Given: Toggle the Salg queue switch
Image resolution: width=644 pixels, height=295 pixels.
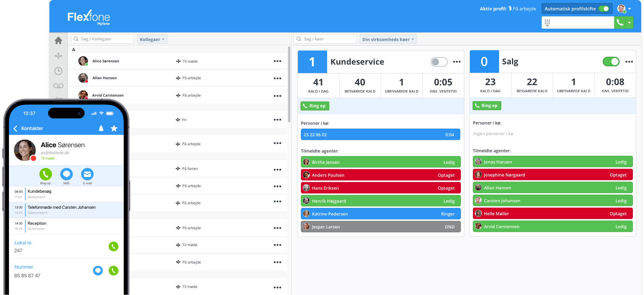Looking at the screenshot, I should [611, 62].
